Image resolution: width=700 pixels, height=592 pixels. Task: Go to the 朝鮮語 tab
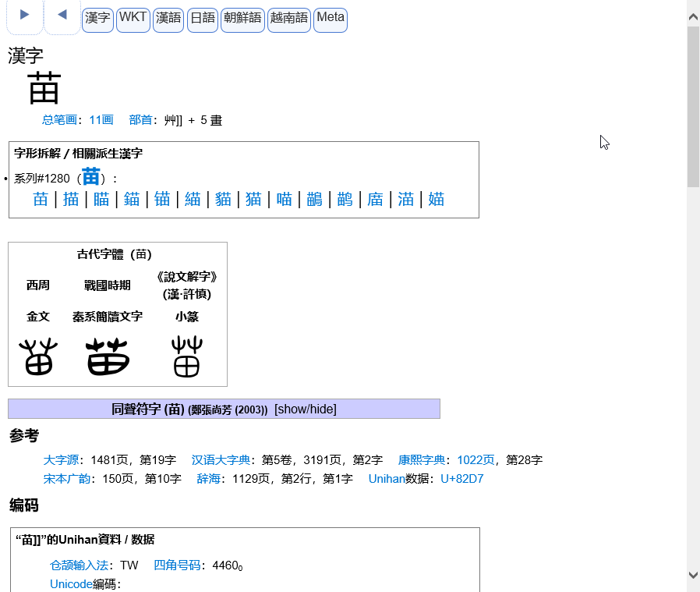point(242,19)
